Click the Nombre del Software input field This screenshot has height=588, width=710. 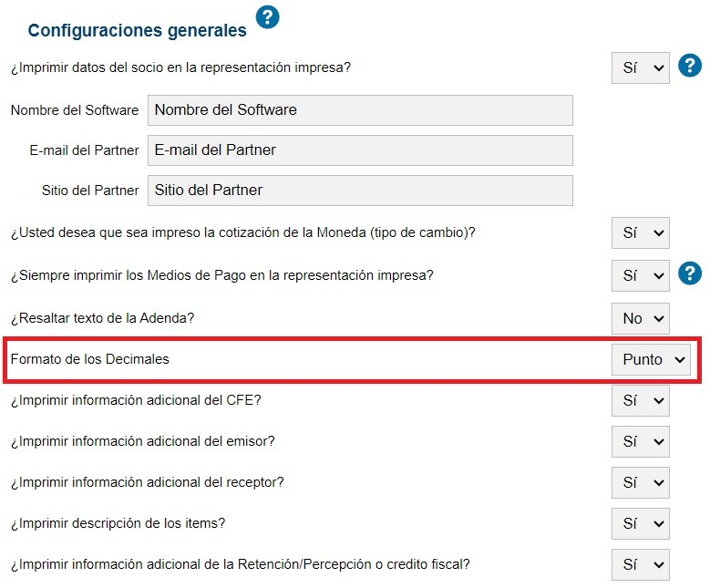point(360,110)
